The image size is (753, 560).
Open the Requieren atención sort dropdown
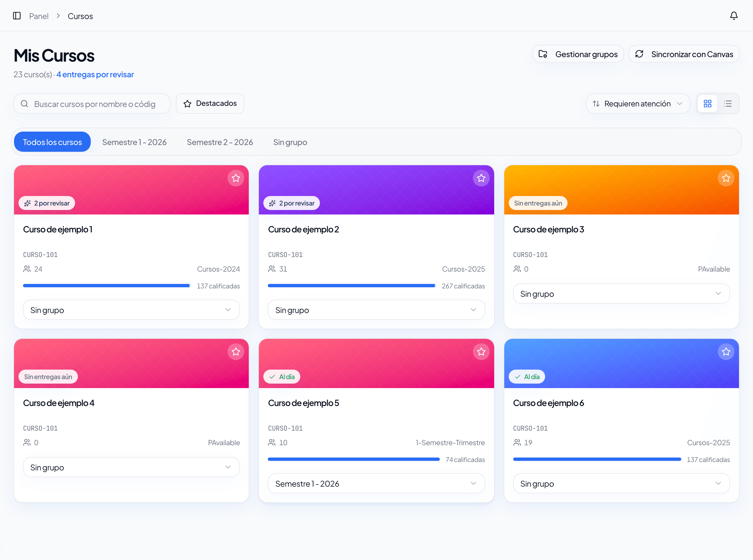point(638,104)
